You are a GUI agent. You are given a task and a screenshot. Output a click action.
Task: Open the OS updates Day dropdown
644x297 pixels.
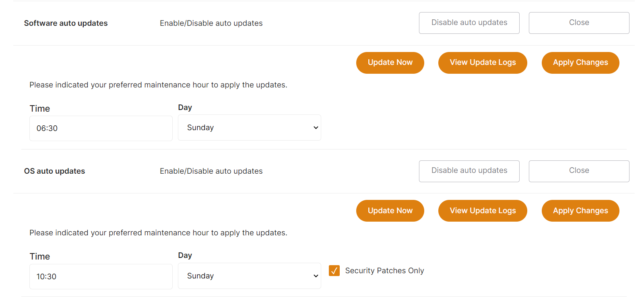point(249,276)
